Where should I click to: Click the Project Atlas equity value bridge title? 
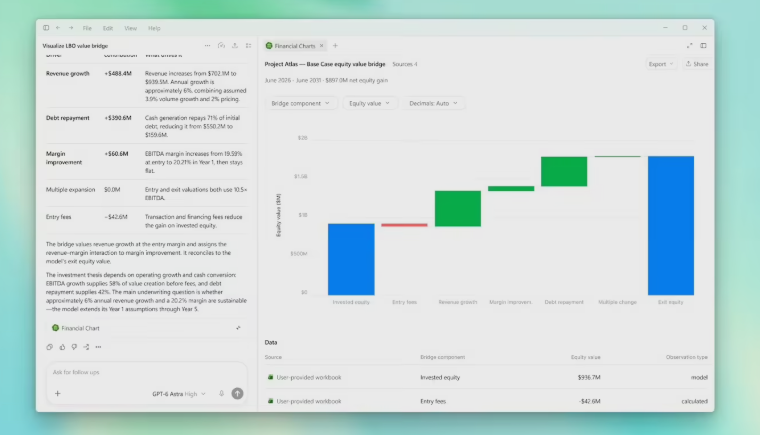(x=325, y=64)
